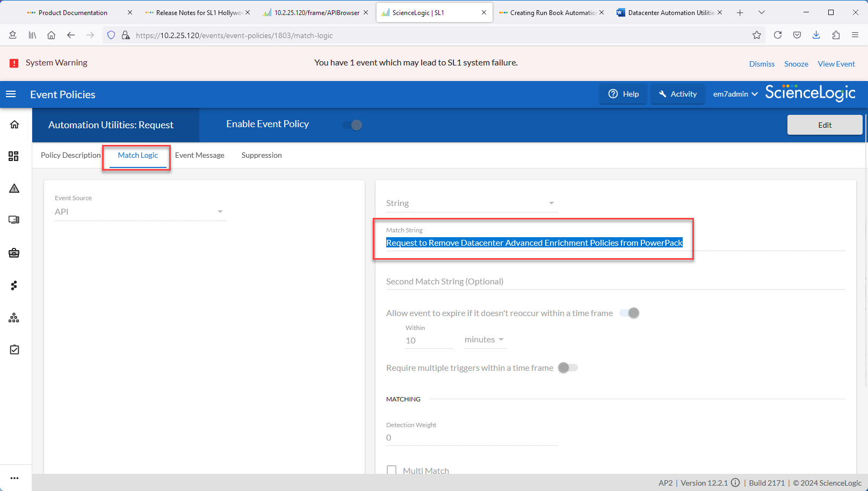868x491 pixels.
Task: Toggle the Enable Event Policy switch
Action: (353, 125)
